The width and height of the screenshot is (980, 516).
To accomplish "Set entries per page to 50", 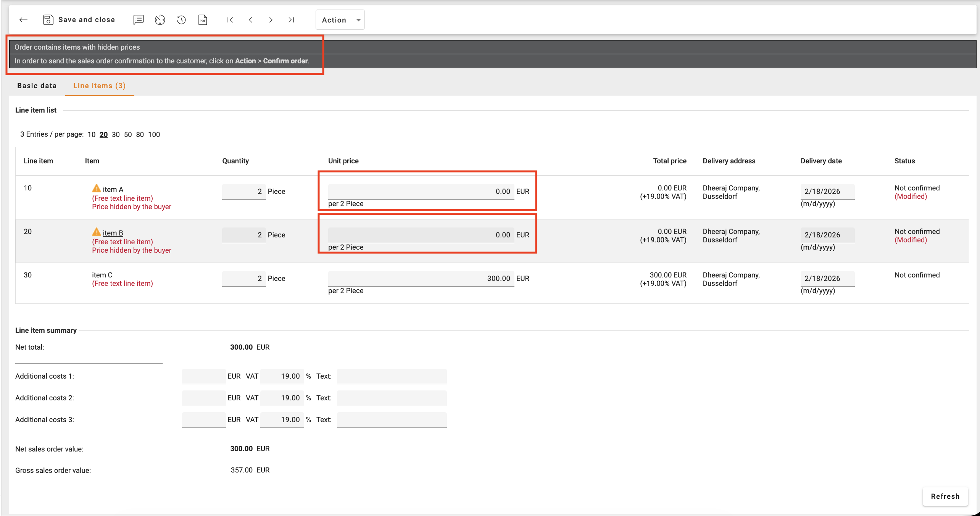I will [127, 135].
